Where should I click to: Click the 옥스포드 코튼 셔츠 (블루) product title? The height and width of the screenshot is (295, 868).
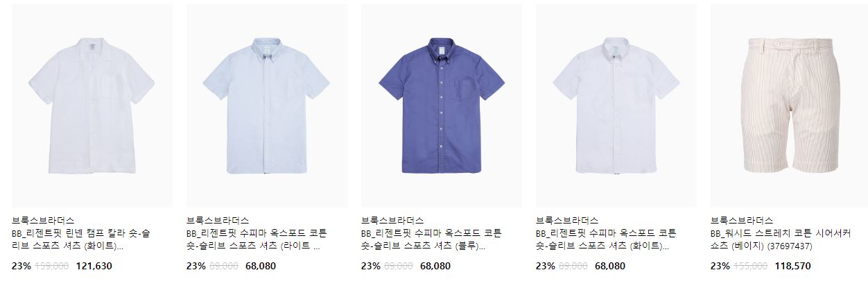point(432,239)
